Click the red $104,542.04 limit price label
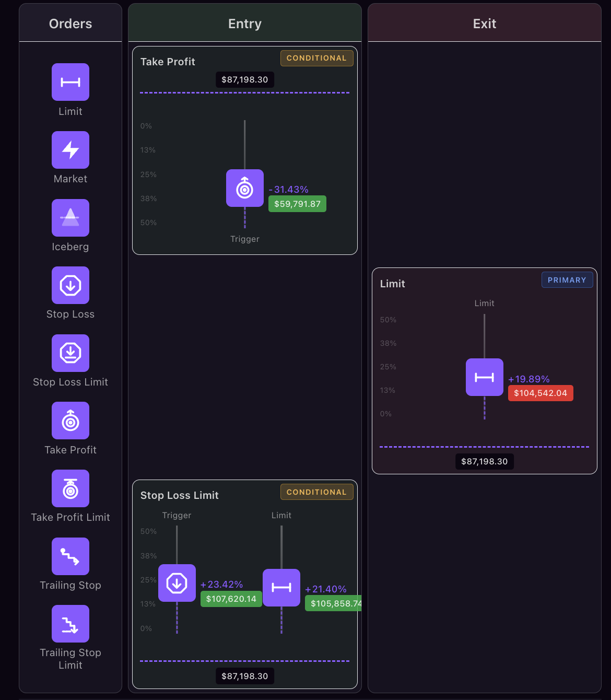 pos(540,393)
